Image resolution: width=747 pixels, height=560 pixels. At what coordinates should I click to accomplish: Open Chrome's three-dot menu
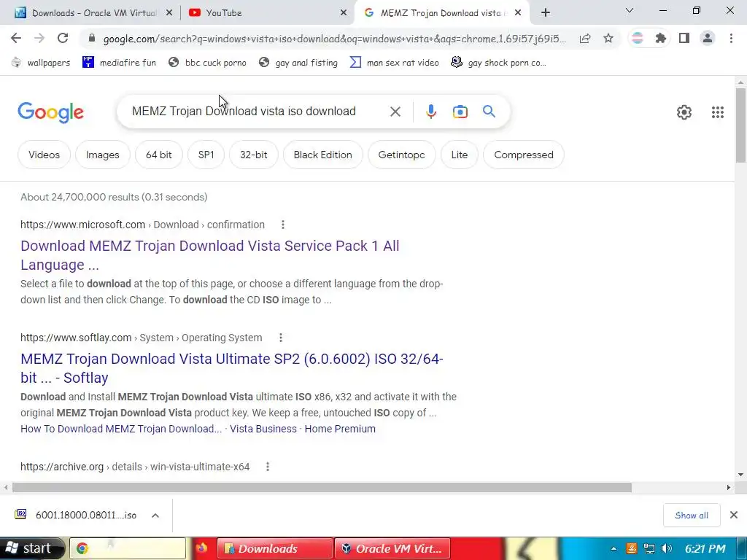[x=731, y=38]
